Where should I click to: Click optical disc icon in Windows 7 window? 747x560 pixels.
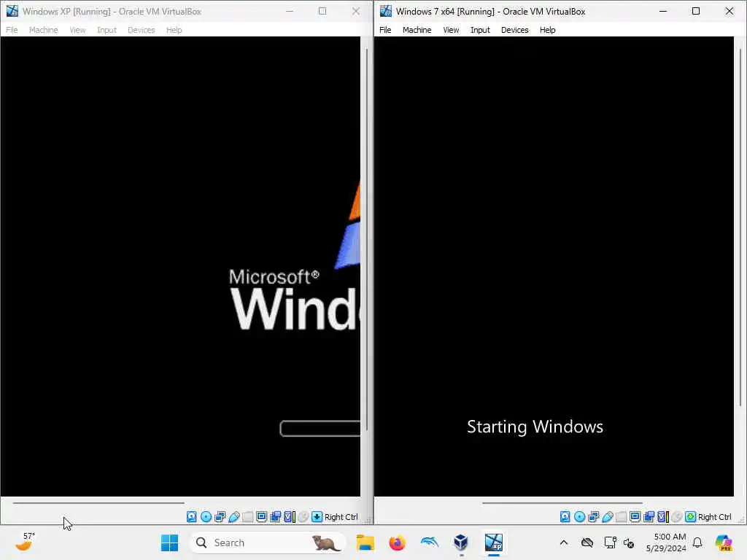pyautogui.click(x=579, y=517)
